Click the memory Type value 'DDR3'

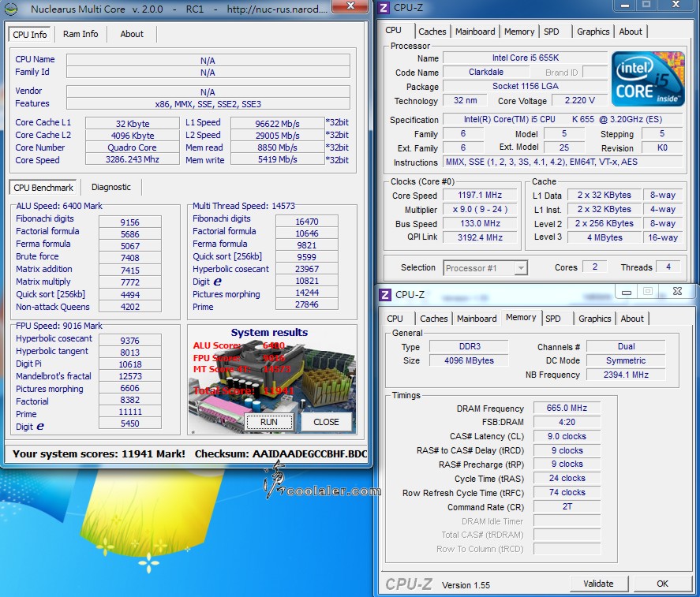470,346
